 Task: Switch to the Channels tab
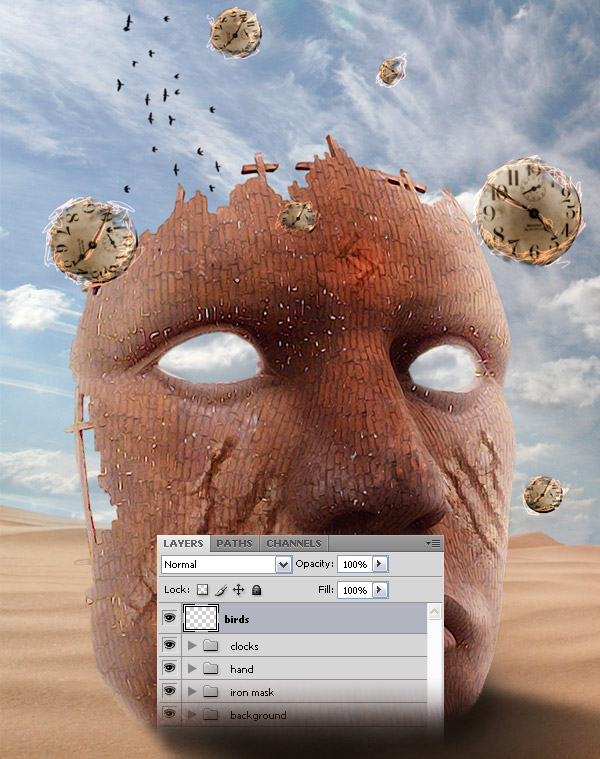pyautogui.click(x=294, y=543)
